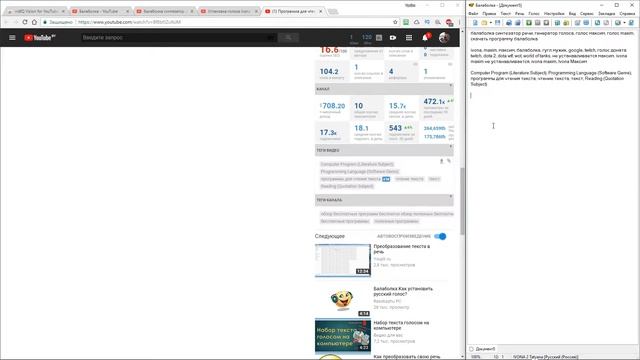Click the help question icon in Balabolka toolbar

point(631,23)
